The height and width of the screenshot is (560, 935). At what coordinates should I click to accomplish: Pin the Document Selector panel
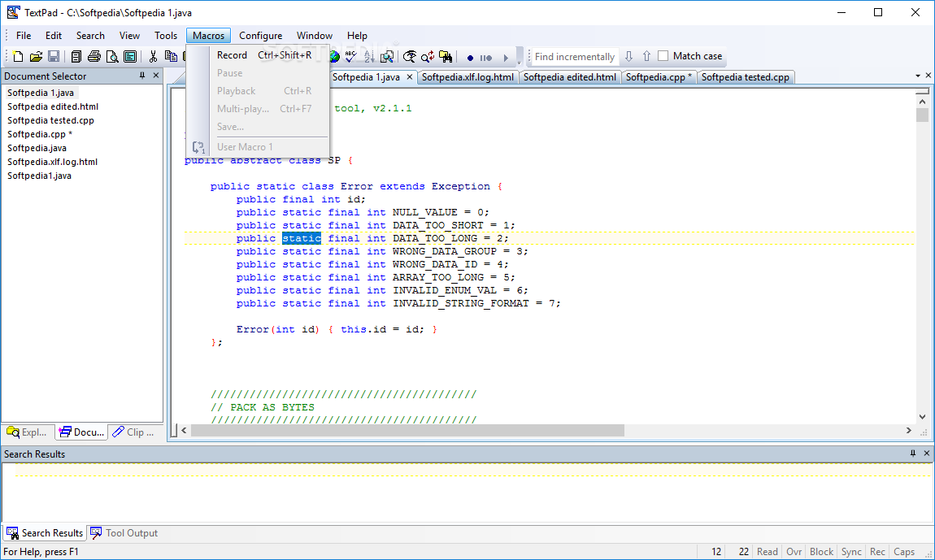click(x=142, y=76)
